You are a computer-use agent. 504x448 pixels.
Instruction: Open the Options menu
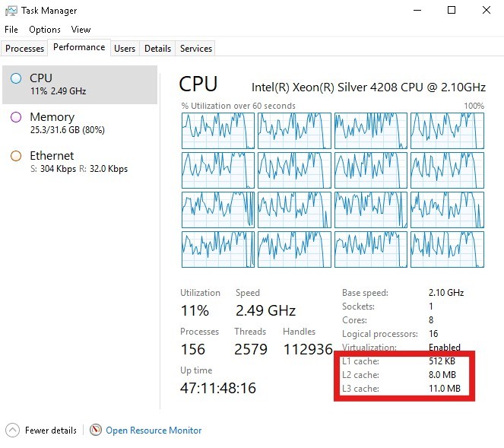coord(45,30)
